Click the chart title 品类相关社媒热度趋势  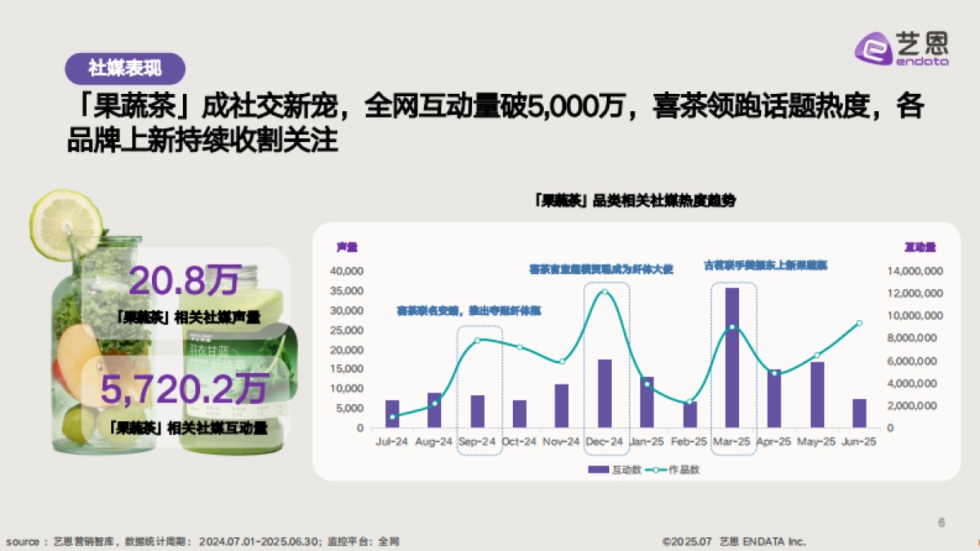click(x=634, y=200)
